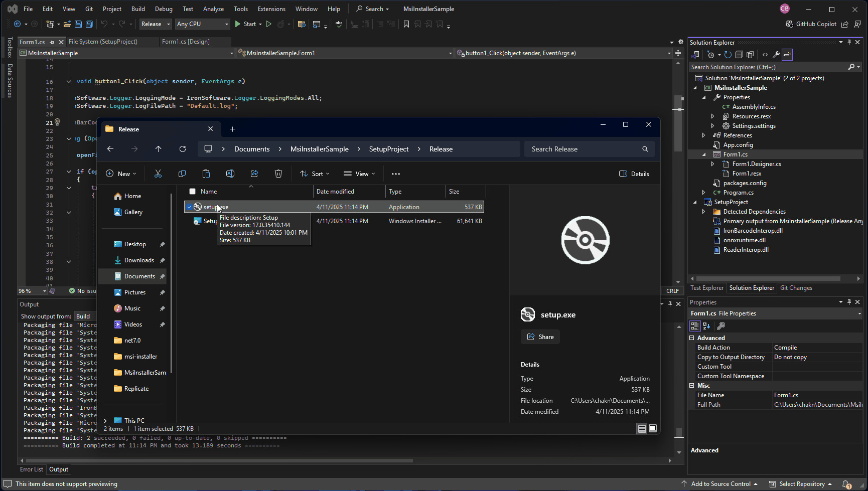Click Save All icon in Visual Studio toolbar
Viewport: 868px width, 491px height.
click(x=89, y=24)
